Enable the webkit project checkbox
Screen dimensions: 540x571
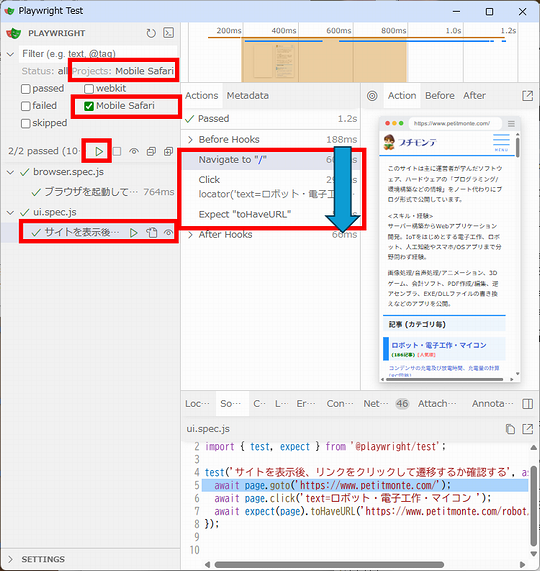[89, 89]
